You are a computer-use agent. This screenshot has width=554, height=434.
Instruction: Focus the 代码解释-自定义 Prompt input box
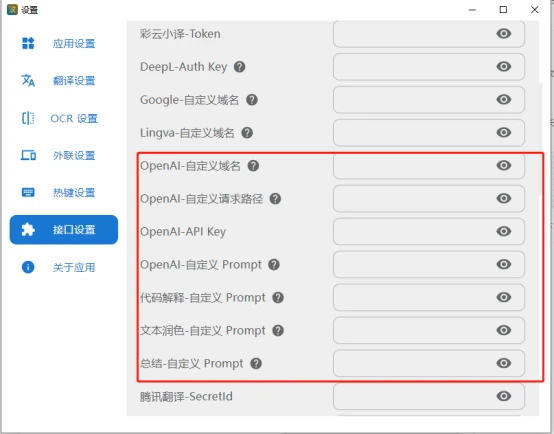(x=429, y=297)
